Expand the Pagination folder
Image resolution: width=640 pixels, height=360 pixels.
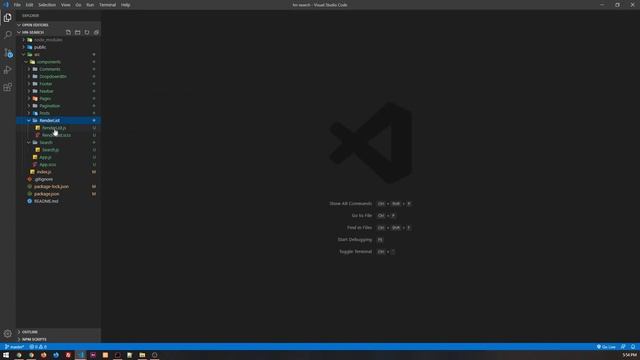pyautogui.click(x=58, y=106)
